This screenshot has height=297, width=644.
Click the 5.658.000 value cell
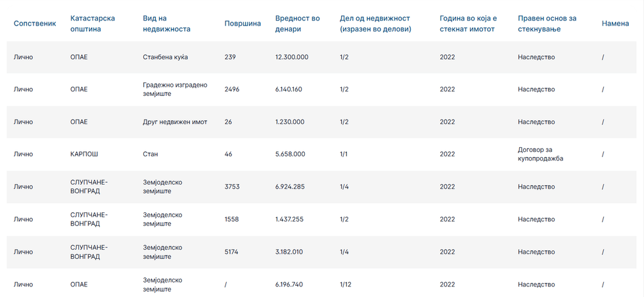pyautogui.click(x=290, y=154)
